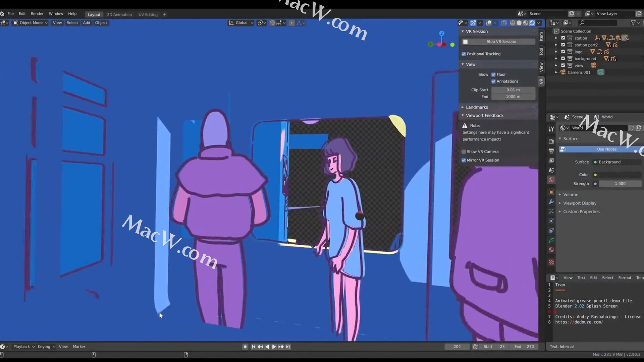The image size is (644, 362).
Task: Open World properties tab icon
Action: click(x=551, y=180)
